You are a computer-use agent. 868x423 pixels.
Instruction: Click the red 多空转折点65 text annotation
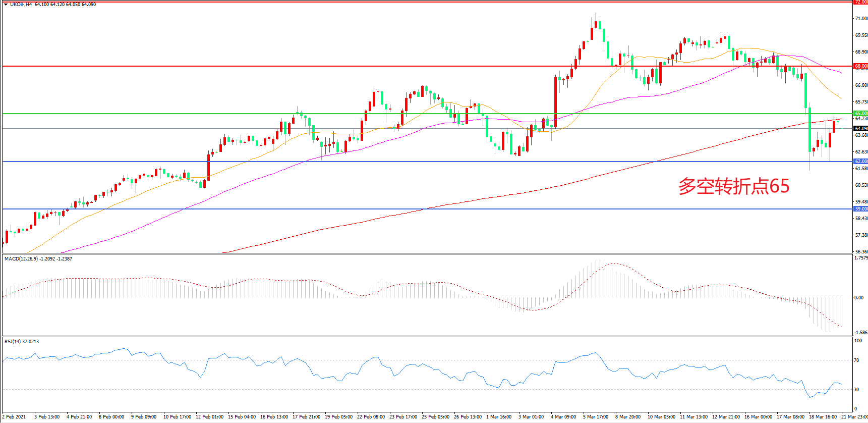tap(733, 186)
